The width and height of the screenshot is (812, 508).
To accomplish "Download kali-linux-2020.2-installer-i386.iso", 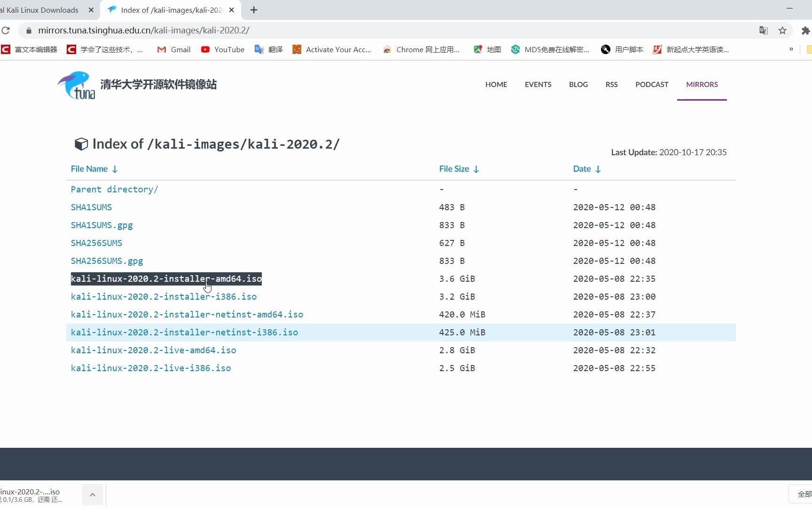I will click(164, 297).
